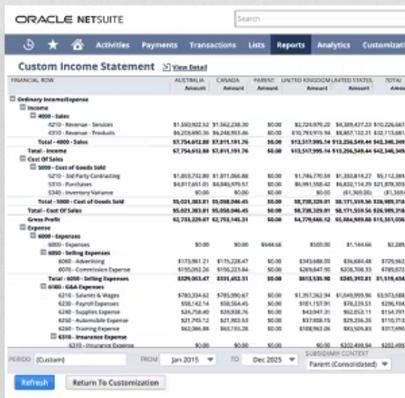
Task: Go to Home via house icon
Action: tap(77, 45)
